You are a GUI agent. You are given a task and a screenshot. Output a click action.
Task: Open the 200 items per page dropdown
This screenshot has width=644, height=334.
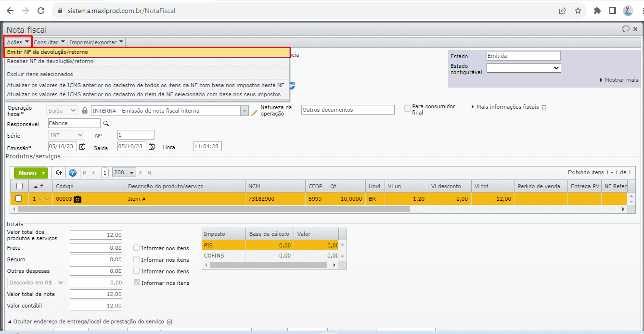click(x=124, y=173)
